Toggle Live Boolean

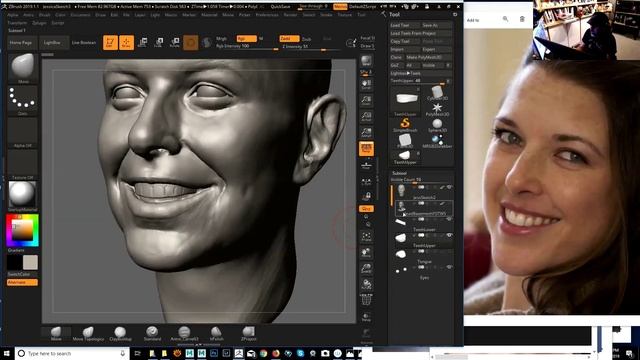pos(84,42)
